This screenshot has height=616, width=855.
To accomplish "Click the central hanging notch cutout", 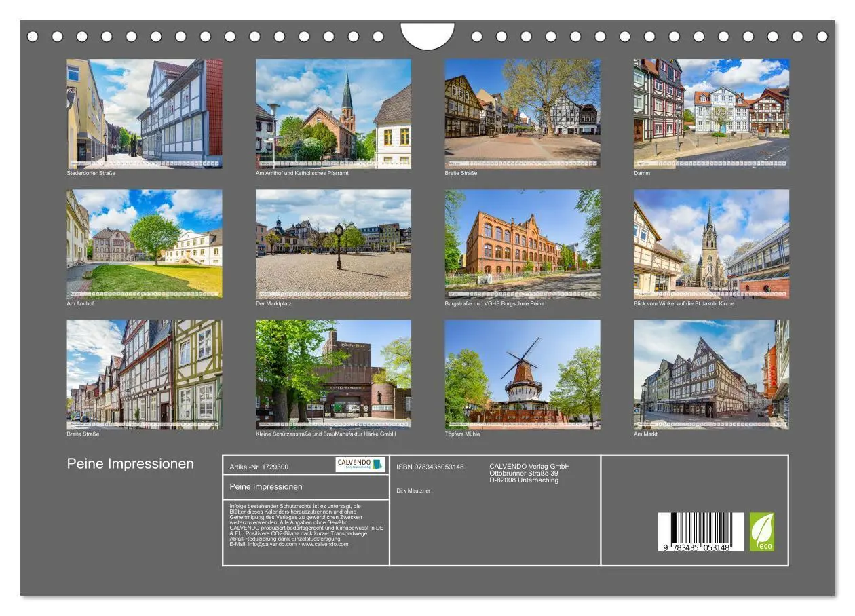I will pos(427,35).
